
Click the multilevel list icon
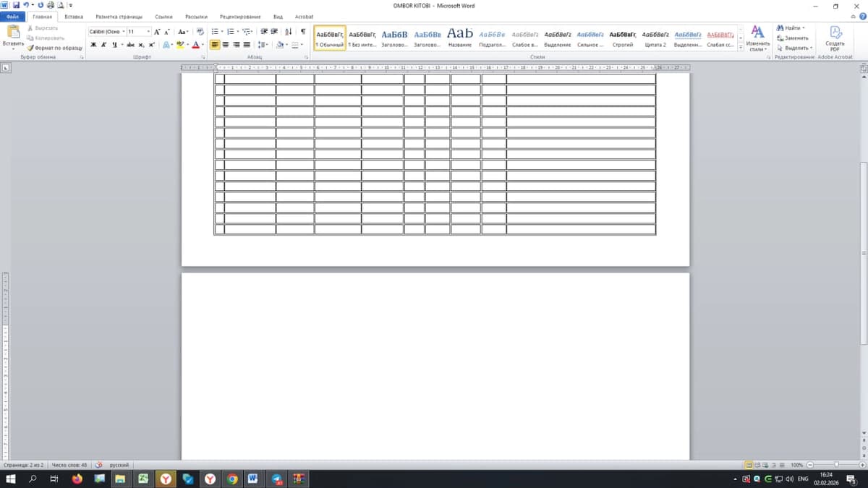click(x=247, y=32)
